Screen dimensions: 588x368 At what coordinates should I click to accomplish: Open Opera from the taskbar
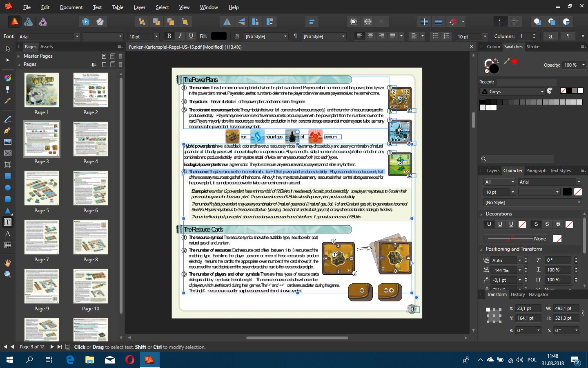click(129, 360)
